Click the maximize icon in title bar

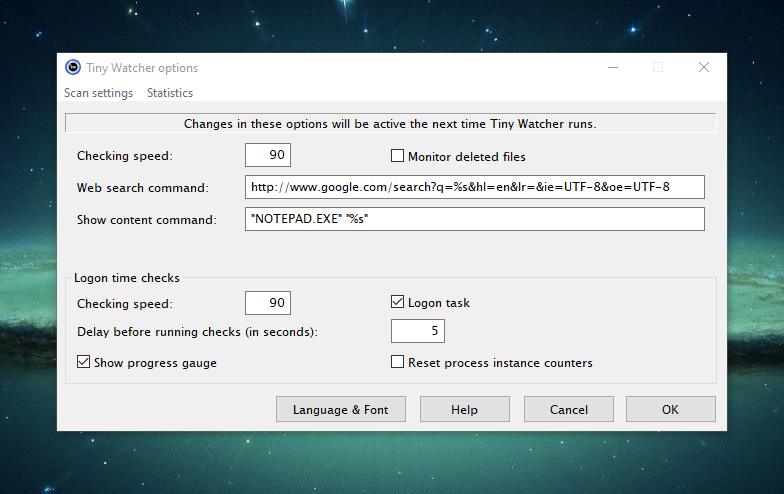(658, 68)
